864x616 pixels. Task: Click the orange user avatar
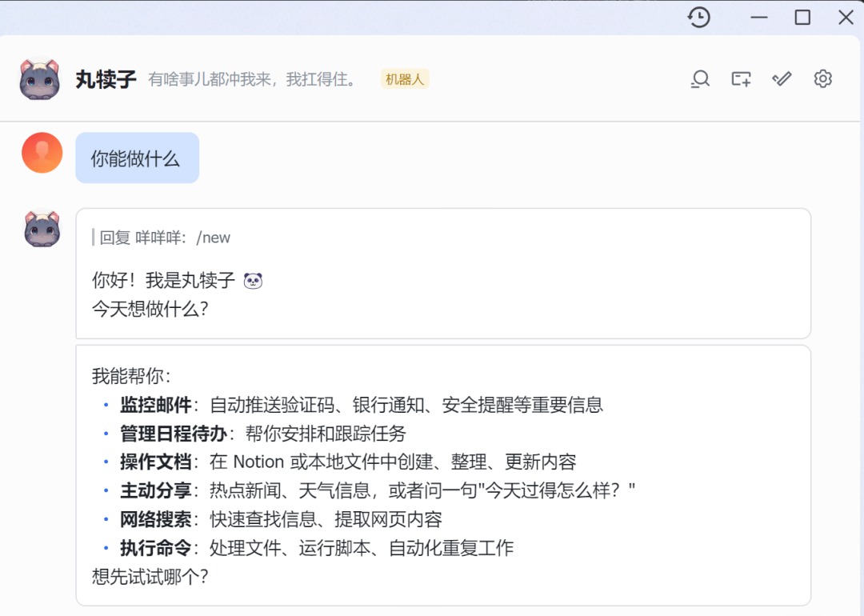(x=42, y=153)
